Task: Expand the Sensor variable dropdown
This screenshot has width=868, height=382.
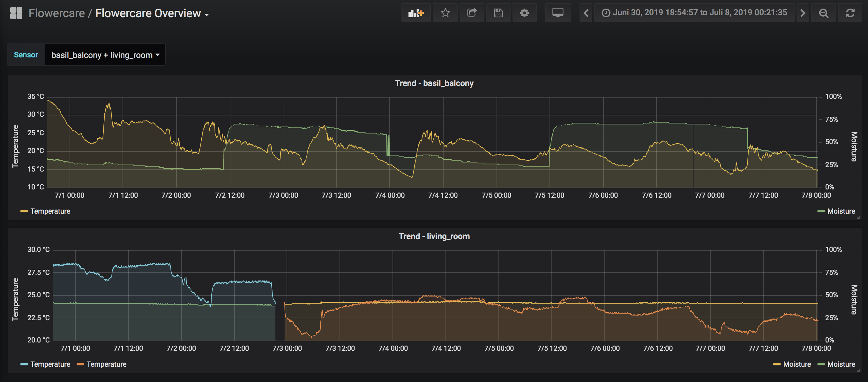Action: click(x=105, y=55)
